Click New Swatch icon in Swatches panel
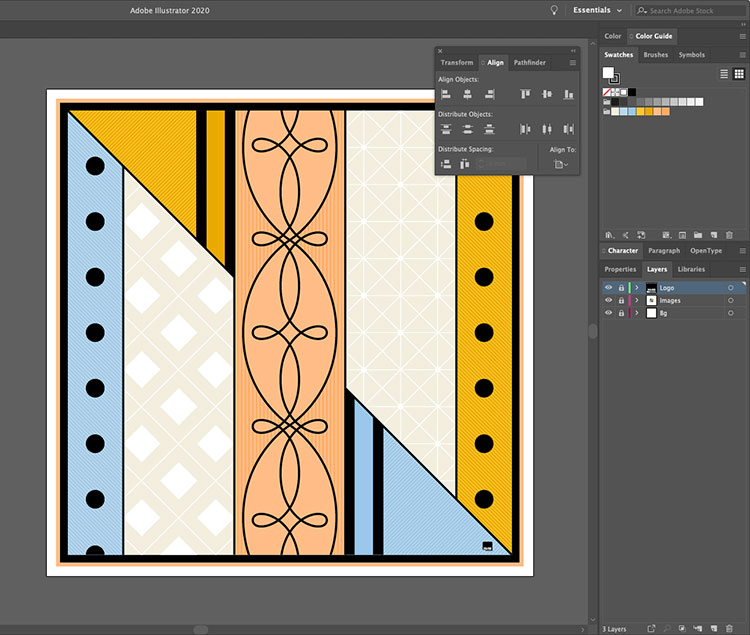Image resolution: width=750 pixels, height=635 pixels. tap(714, 235)
